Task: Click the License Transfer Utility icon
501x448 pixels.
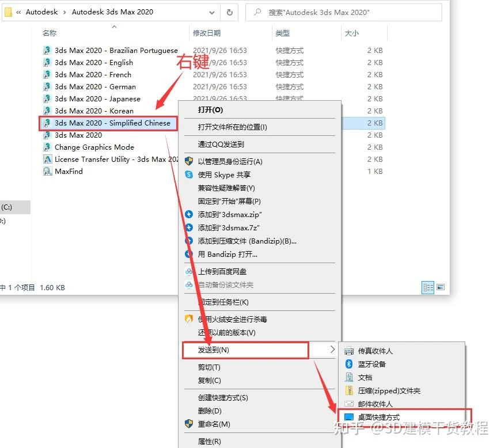Action: [x=48, y=159]
